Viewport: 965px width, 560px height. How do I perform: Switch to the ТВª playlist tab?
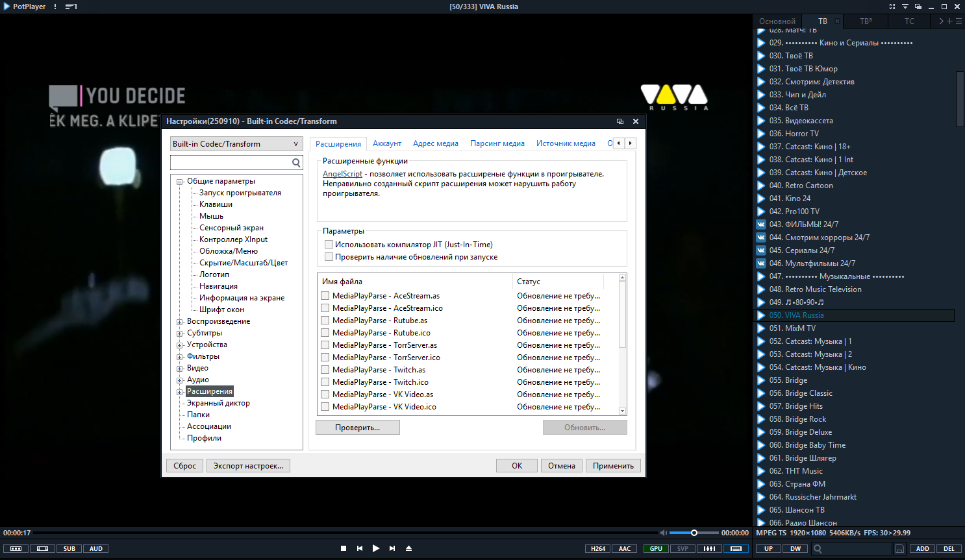(866, 21)
